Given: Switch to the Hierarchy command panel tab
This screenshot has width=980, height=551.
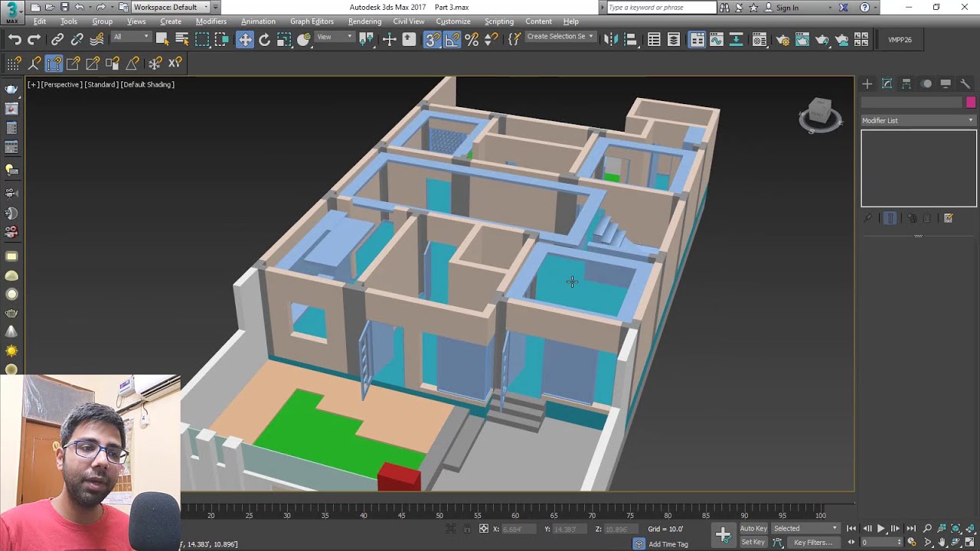Looking at the screenshot, I should point(906,83).
